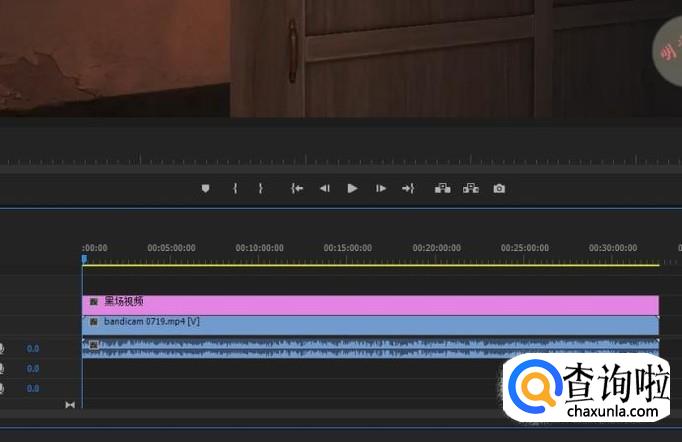Jump to the Out point
Screen dimensions: 682x442
[408, 188]
